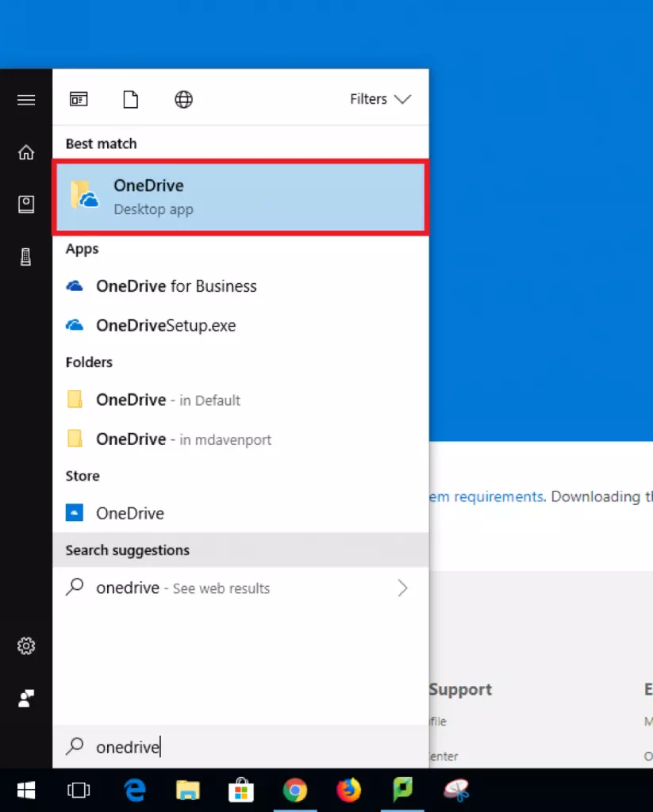Open the Windows Start button
The height and width of the screenshot is (812, 653).
click(x=26, y=791)
